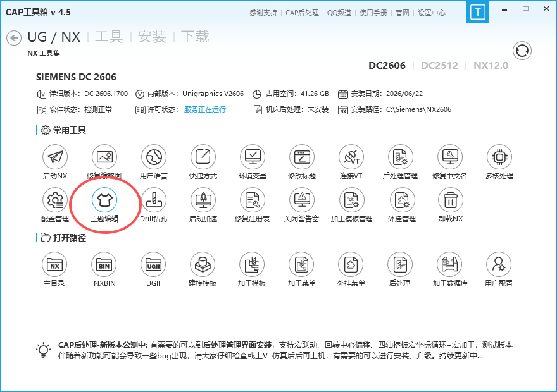Switch to the 下载 tab
Image resolution: width=557 pixels, height=392 pixels.
click(x=195, y=37)
